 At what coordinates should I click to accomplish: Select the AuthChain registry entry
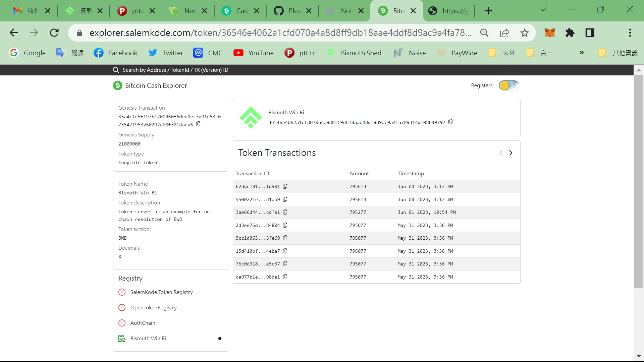[x=143, y=323]
